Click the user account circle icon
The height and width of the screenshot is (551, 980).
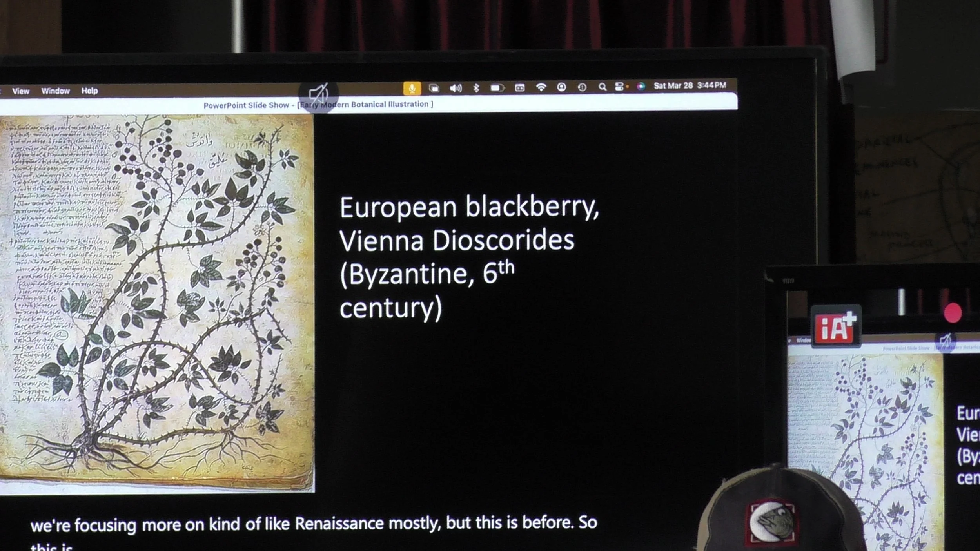[561, 87]
